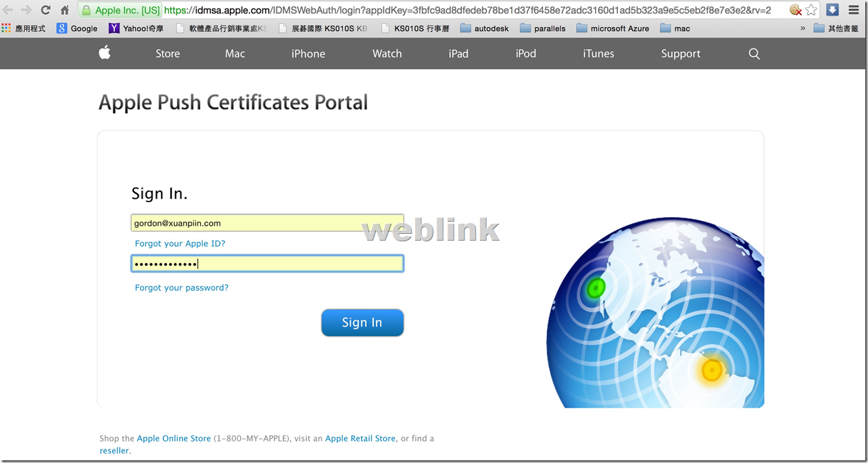This screenshot has height=463, width=868.
Task: Open the microsoft Azure bookmark folder
Action: click(x=612, y=28)
